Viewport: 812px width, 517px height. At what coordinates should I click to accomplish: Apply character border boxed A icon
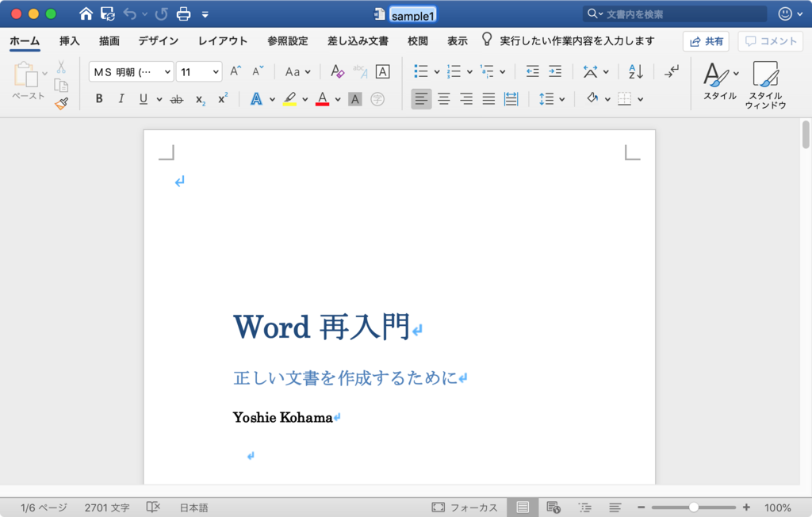click(383, 71)
